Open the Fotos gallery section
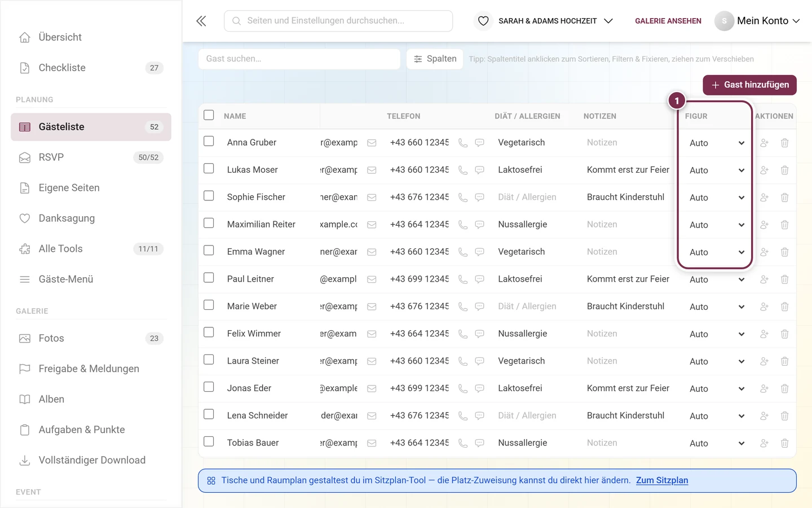 (91, 339)
